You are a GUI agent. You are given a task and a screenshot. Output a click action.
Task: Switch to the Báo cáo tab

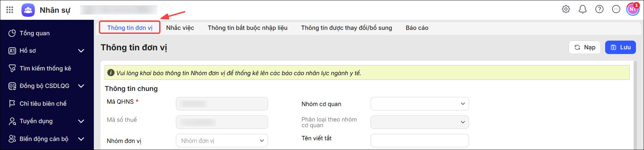coord(417,28)
